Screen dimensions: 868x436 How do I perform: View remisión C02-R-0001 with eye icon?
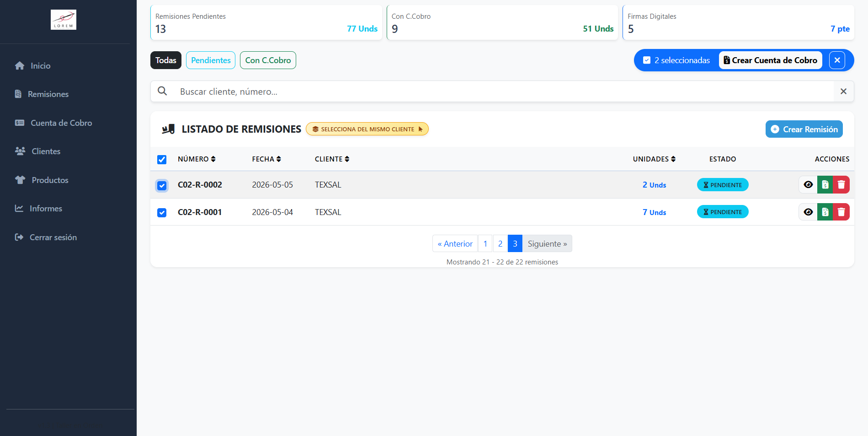pyautogui.click(x=808, y=212)
